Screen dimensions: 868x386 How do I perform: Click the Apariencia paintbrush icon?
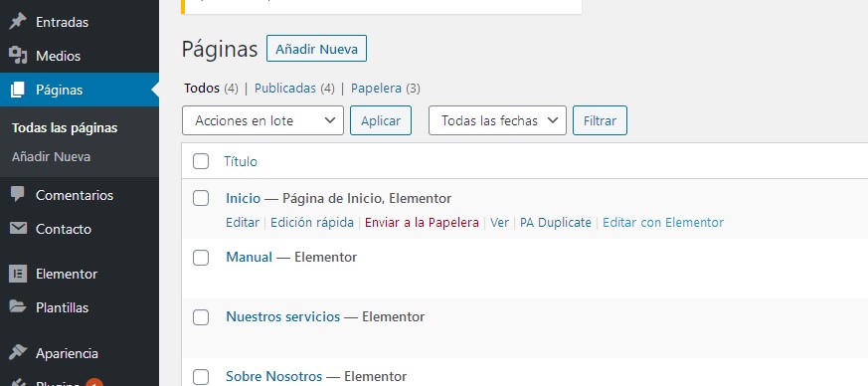[x=18, y=352]
